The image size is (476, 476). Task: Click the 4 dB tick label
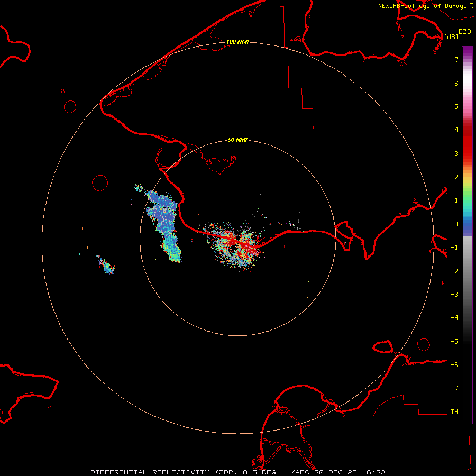coord(456,130)
